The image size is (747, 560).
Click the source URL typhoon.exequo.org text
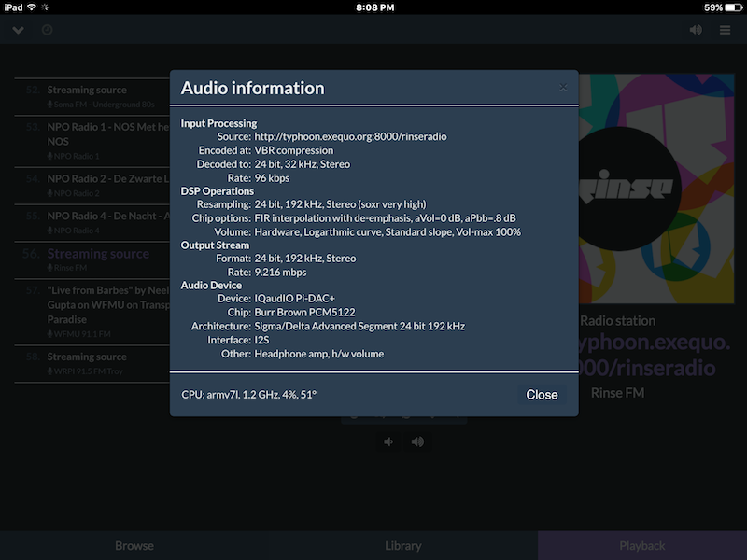[x=351, y=136]
